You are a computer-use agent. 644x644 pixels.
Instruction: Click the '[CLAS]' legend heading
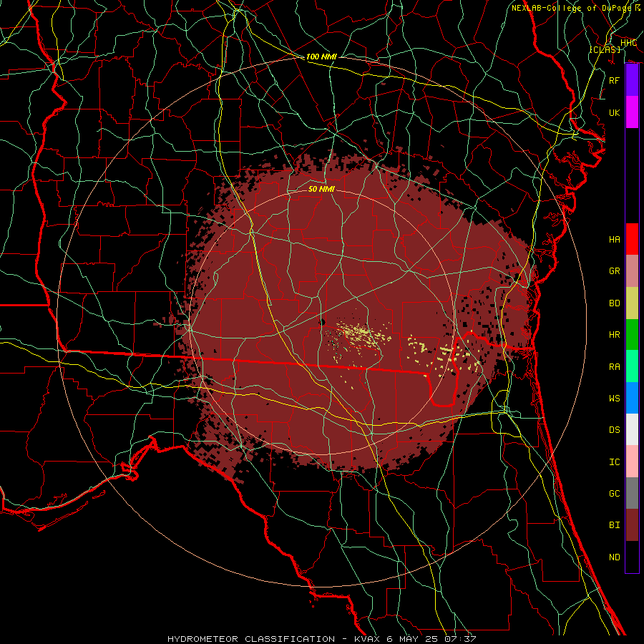pyautogui.click(x=605, y=49)
